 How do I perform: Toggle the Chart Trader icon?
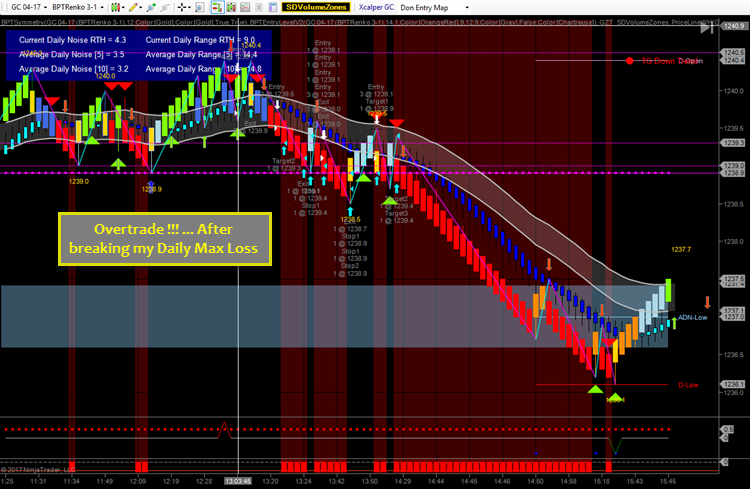(217, 7)
